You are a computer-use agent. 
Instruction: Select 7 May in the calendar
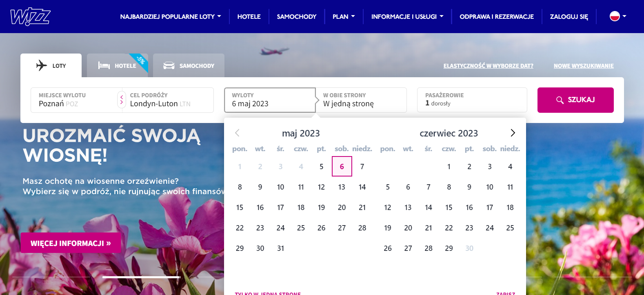pos(362,166)
